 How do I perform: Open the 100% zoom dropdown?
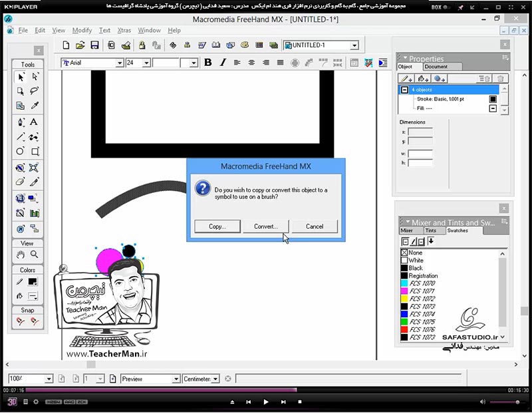pos(49,378)
